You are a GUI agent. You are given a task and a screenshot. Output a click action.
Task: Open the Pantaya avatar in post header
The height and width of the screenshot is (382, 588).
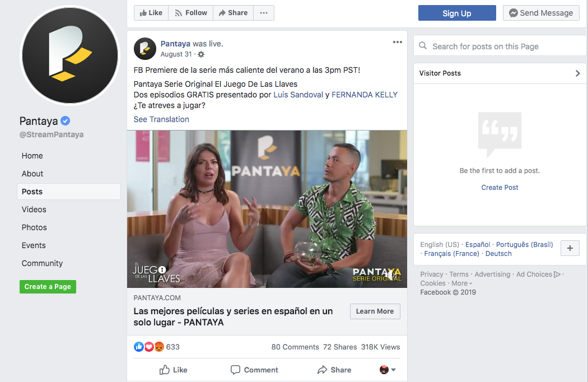(144, 49)
